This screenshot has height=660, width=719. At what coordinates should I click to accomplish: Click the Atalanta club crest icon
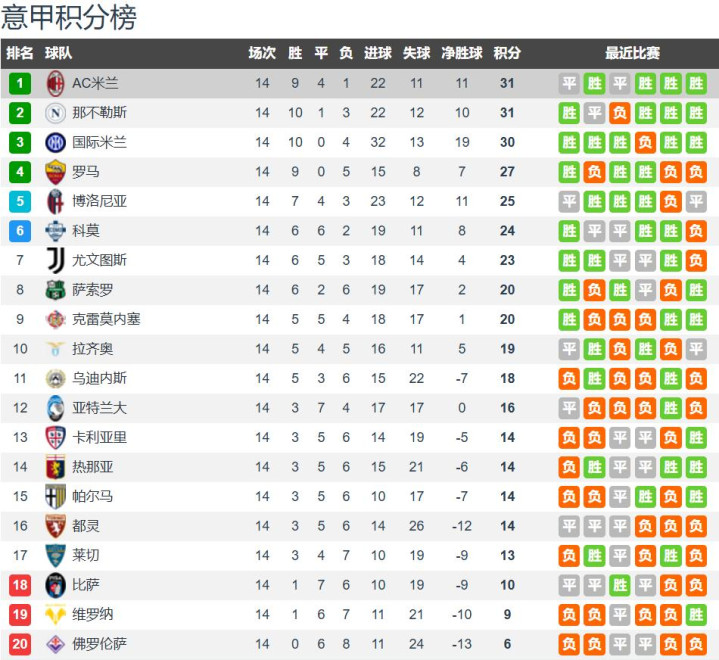click(55, 408)
